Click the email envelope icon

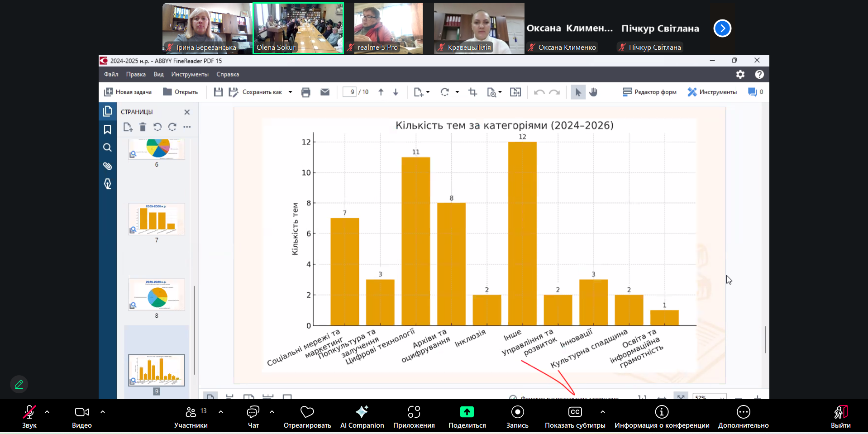pyautogui.click(x=325, y=92)
